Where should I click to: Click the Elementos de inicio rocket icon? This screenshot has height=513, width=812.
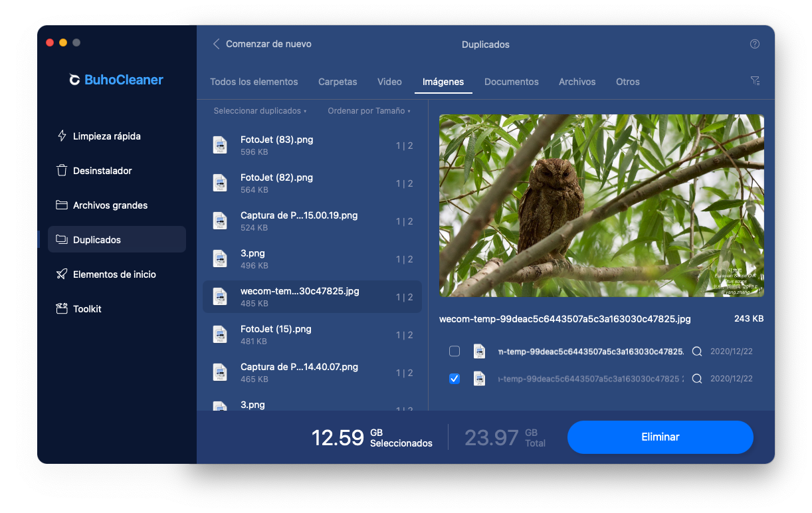click(x=62, y=274)
